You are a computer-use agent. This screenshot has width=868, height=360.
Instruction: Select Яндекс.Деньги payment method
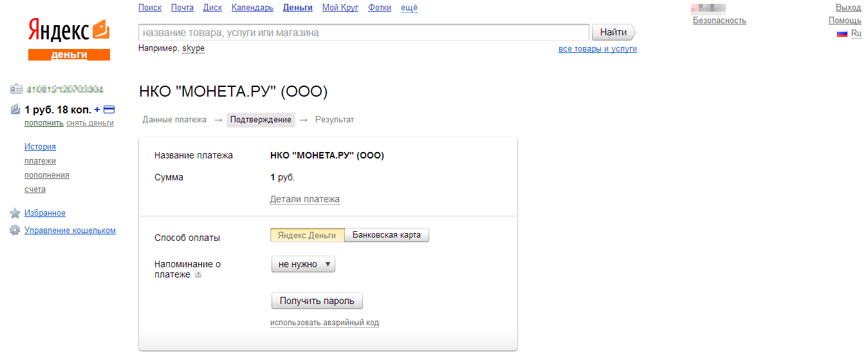click(x=307, y=235)
